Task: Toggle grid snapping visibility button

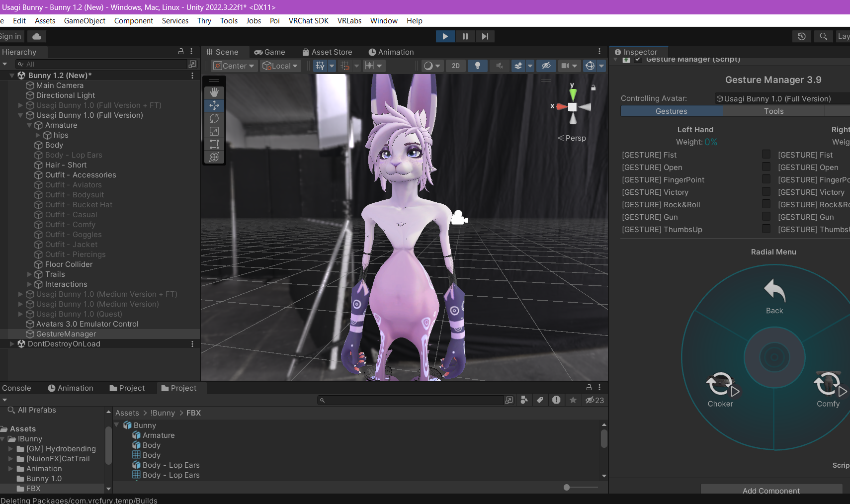Action: (320, 66)
